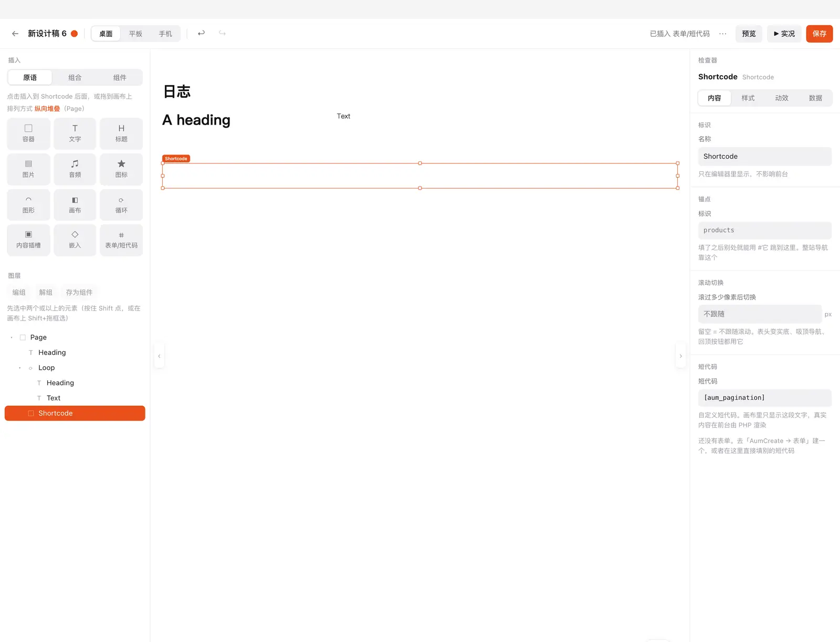Insert a 图形 shape element
This screenshot has width=840, height=642.
tap(28, 205)
